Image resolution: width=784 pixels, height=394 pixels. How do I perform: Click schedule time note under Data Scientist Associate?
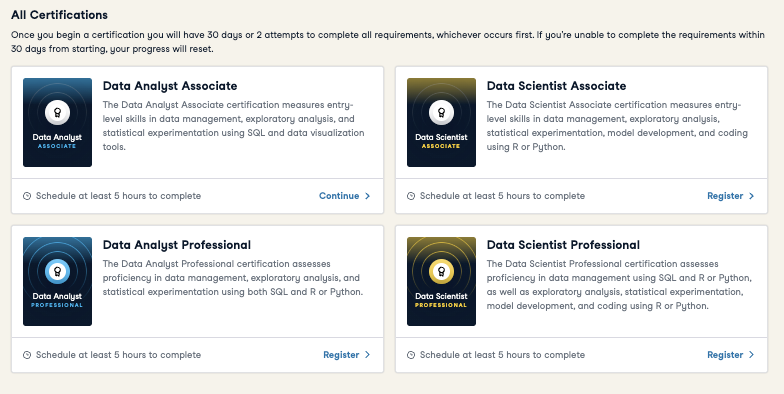(502, 196)
